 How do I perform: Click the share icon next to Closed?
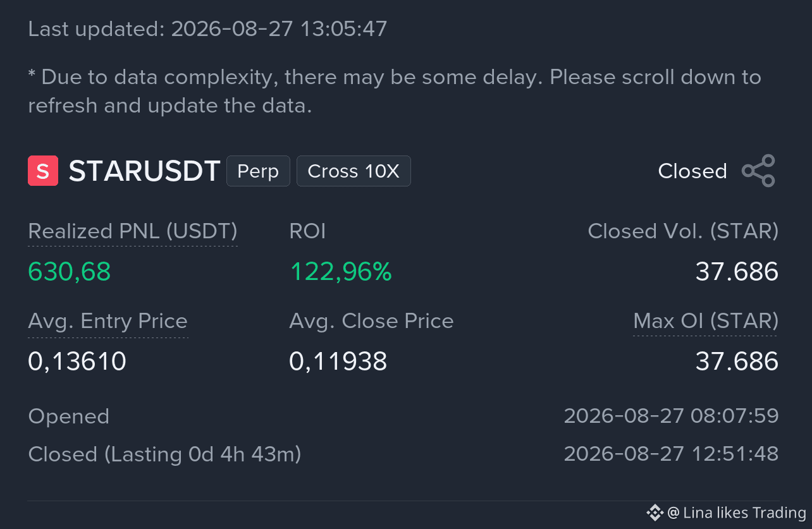(758, 171)
